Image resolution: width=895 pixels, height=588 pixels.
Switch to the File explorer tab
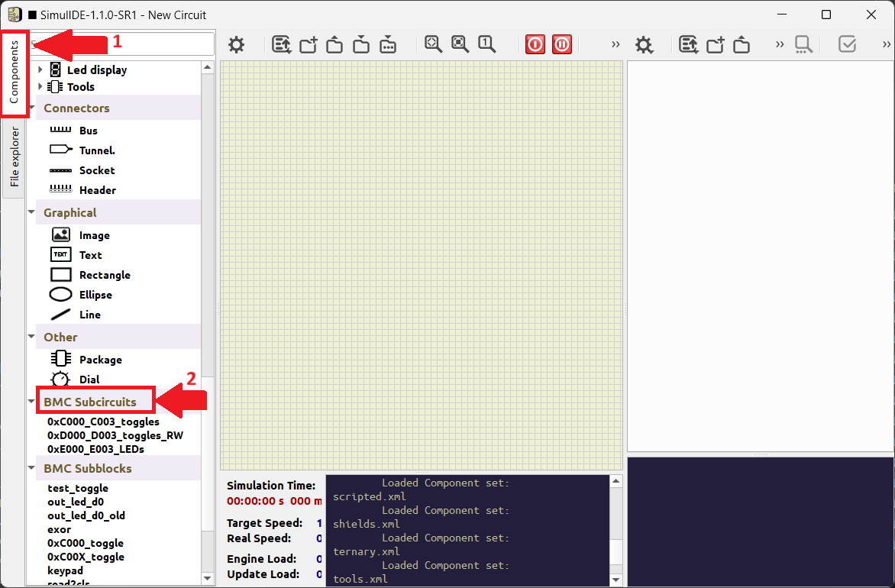[14, 155]
